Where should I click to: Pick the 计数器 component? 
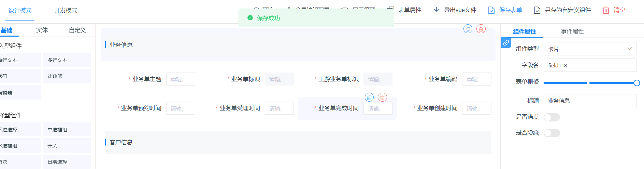(x=67, y=76)
